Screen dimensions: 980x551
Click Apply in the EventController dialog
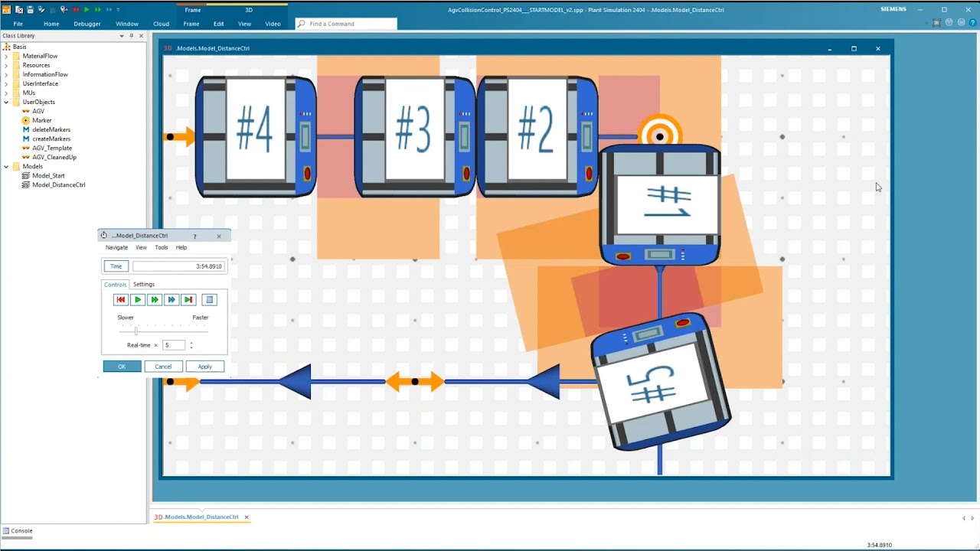pyautogui.click(x=204, y=367)
